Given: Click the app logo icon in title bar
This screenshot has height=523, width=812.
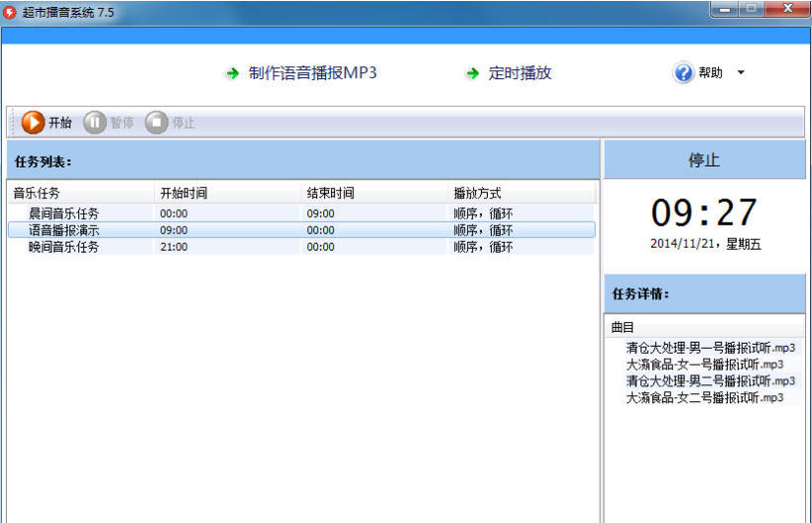Looking at the screenshot, I should 9,12.
